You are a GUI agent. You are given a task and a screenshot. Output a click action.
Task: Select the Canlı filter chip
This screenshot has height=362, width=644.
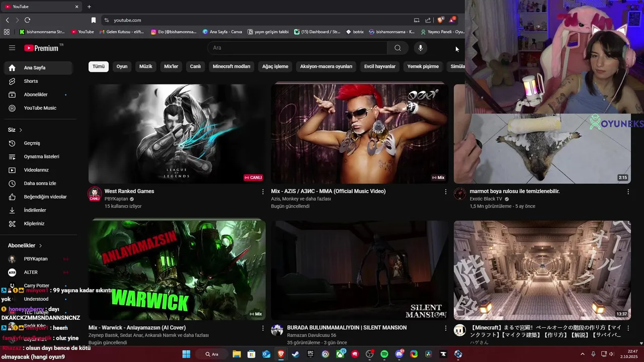point(195,66)
